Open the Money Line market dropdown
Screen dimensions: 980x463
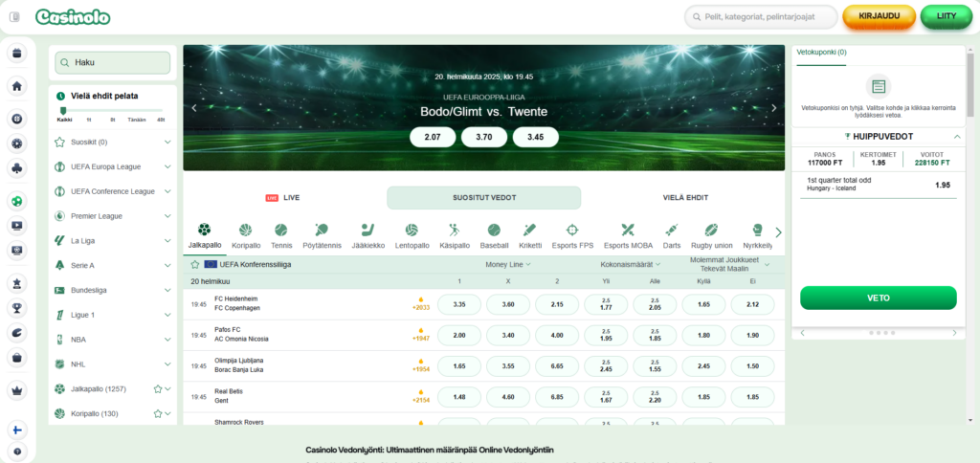(x=508, y=264)
